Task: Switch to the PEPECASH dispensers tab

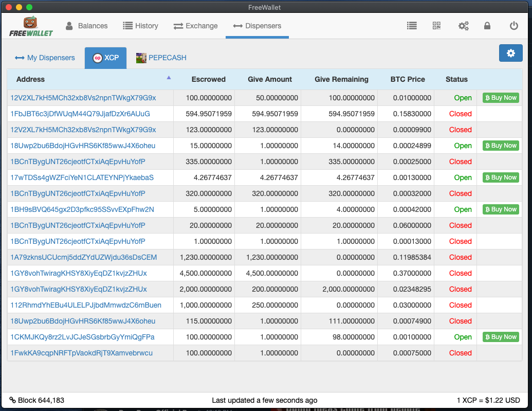Action: click(161, 58)
